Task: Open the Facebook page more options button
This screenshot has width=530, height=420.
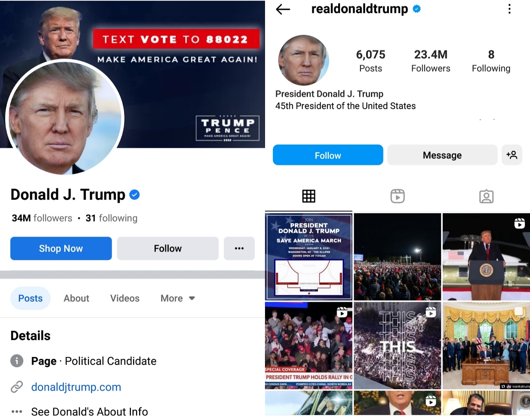Action: (x=239, y=248)
